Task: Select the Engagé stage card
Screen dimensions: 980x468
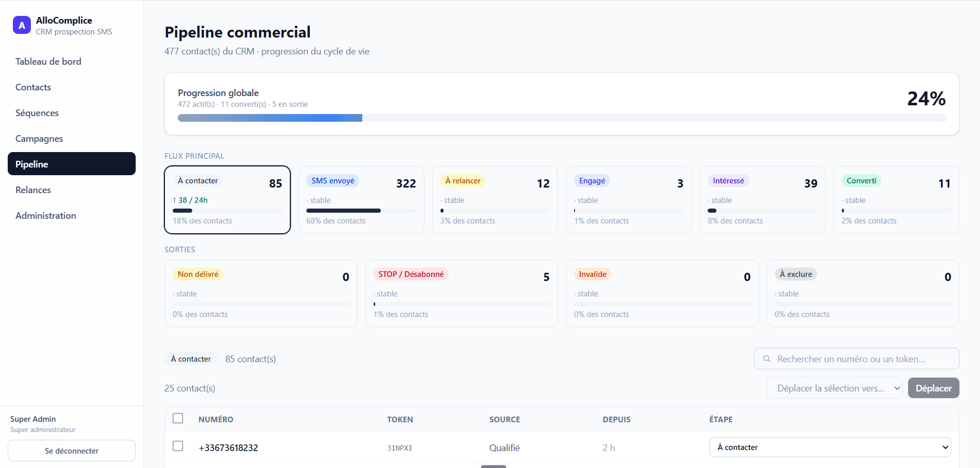Action: pos(628,200)
